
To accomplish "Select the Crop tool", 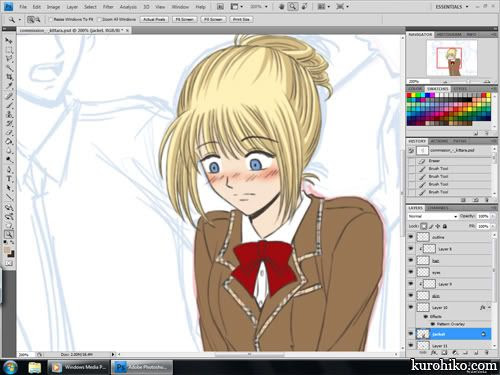I will [x=9, y=78].
